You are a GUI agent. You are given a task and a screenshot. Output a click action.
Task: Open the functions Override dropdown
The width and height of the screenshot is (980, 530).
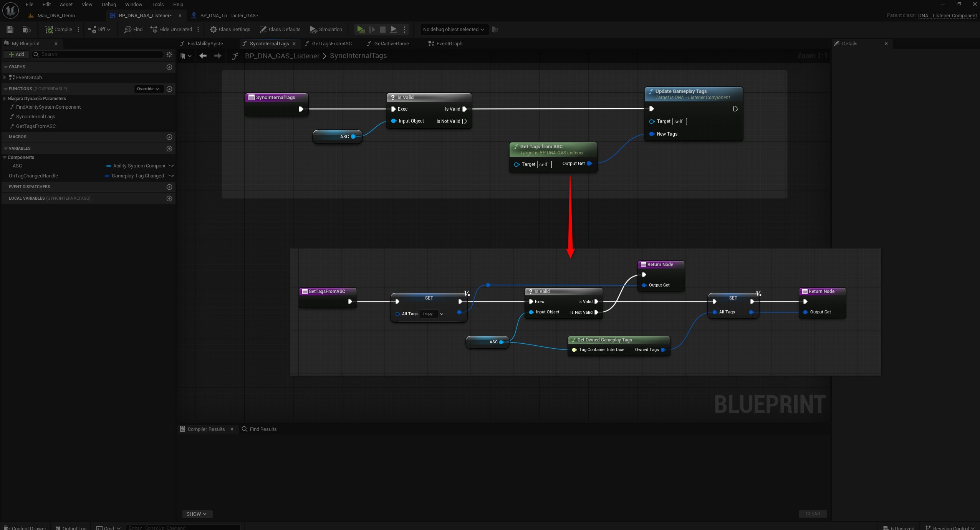tap(148, 89)
